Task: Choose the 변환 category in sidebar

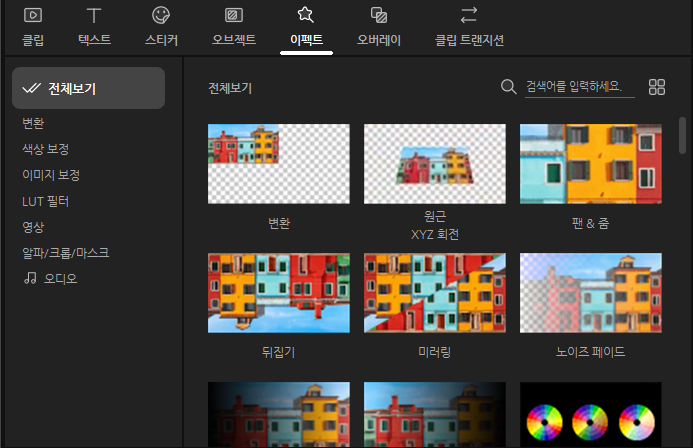Action: coord(33,123)
